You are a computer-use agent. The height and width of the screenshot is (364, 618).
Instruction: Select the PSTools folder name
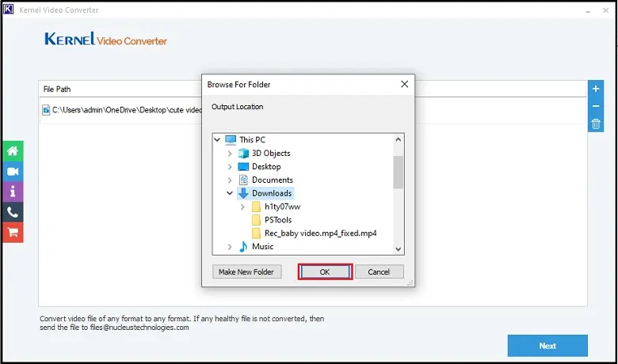point(278,220)
